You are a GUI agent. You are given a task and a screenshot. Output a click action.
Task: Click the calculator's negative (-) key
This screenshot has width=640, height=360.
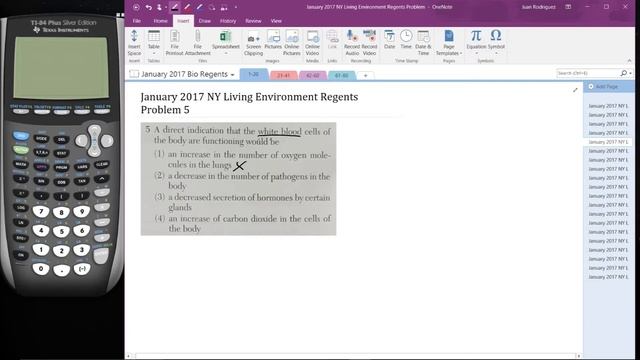tap(82, 269)
